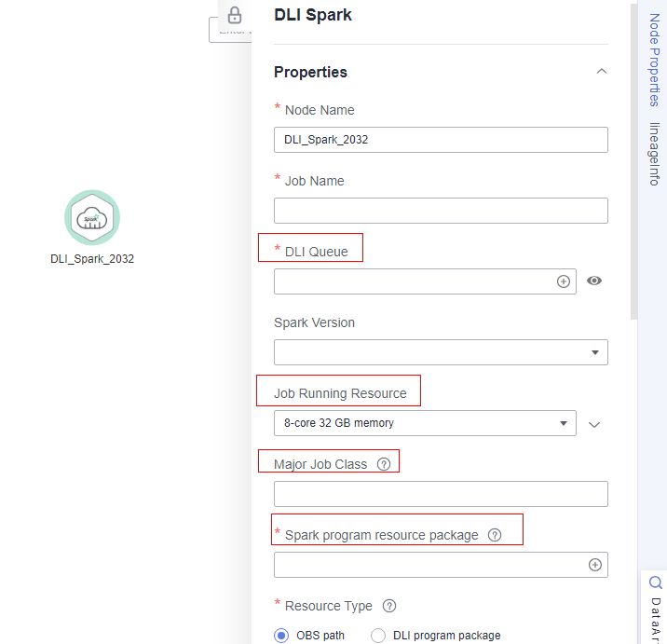Screen dimensions: 667x644
Task: Click the help icon next to Resource Type
Action: (x=389, y=606)
